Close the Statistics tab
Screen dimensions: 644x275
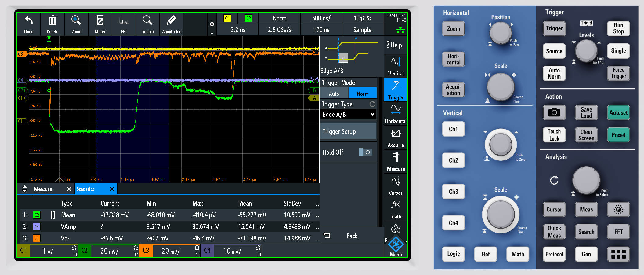[112, 189]
